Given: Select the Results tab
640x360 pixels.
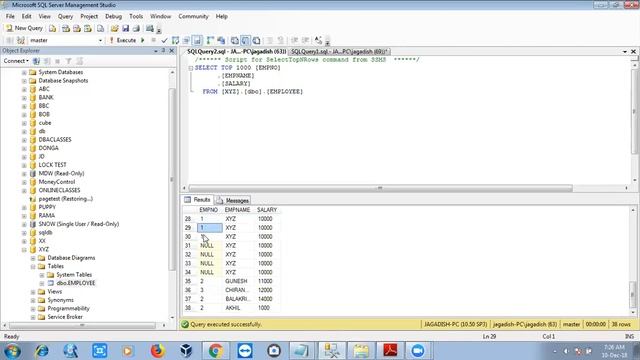Looking at the screenshot, I should pos(198,200).
